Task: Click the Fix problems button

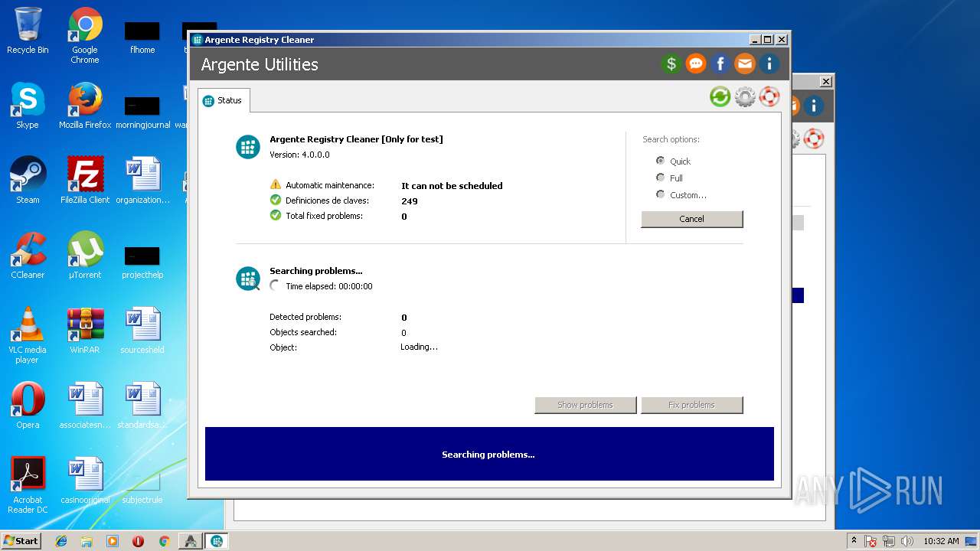Action: pyautogui.click(x=691, y=405)
